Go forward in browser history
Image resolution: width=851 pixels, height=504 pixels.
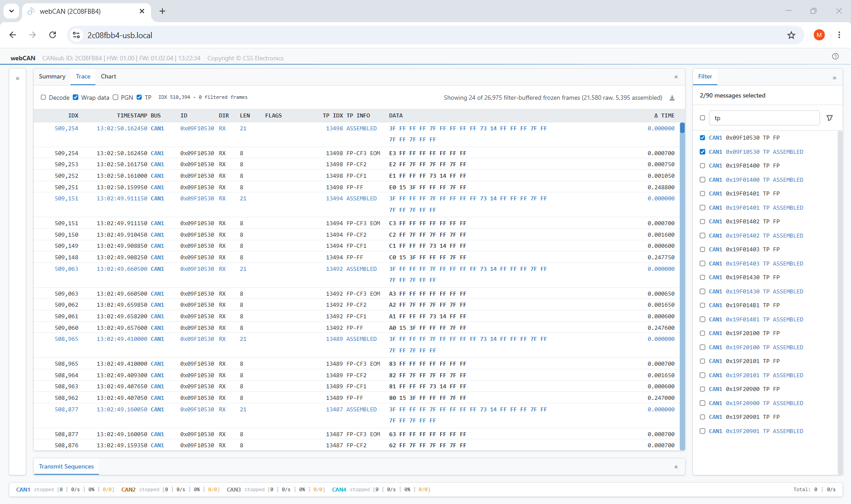tap(32, 35)
